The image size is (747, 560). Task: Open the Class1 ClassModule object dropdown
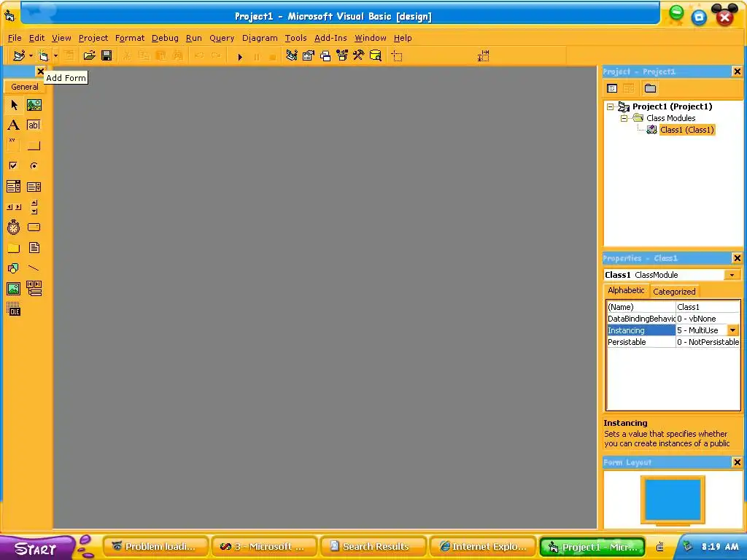coord(732,275)
